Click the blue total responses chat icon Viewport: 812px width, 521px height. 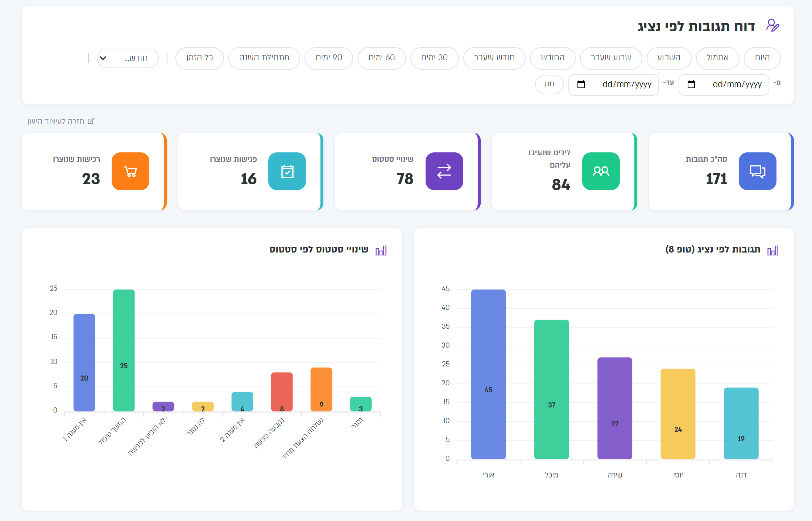(x=757, y=171)
